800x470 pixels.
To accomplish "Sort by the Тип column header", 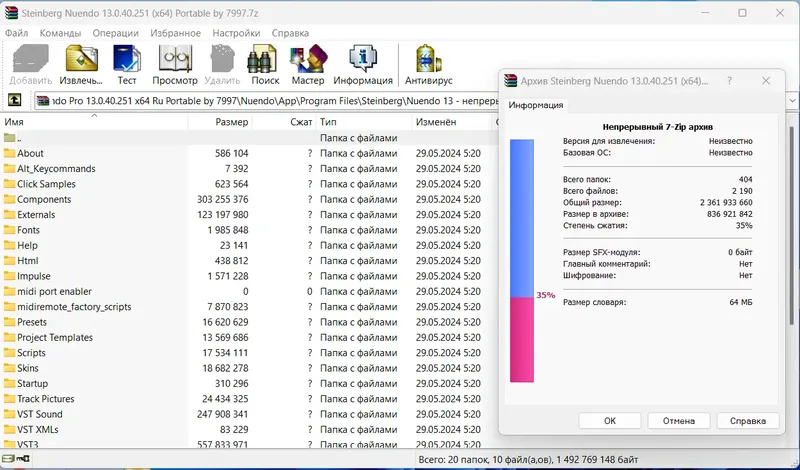I will click(364, 122).
